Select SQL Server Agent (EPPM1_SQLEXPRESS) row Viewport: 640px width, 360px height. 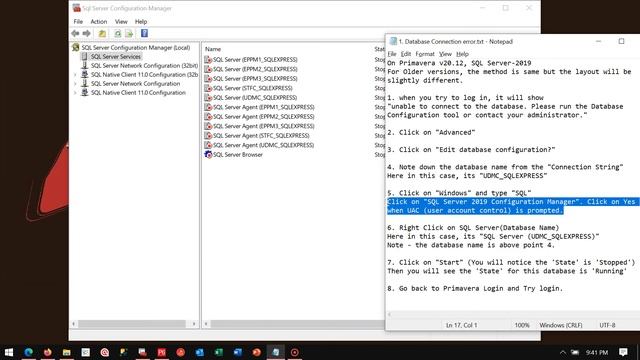pyautogui.click(x=264, y=107)
